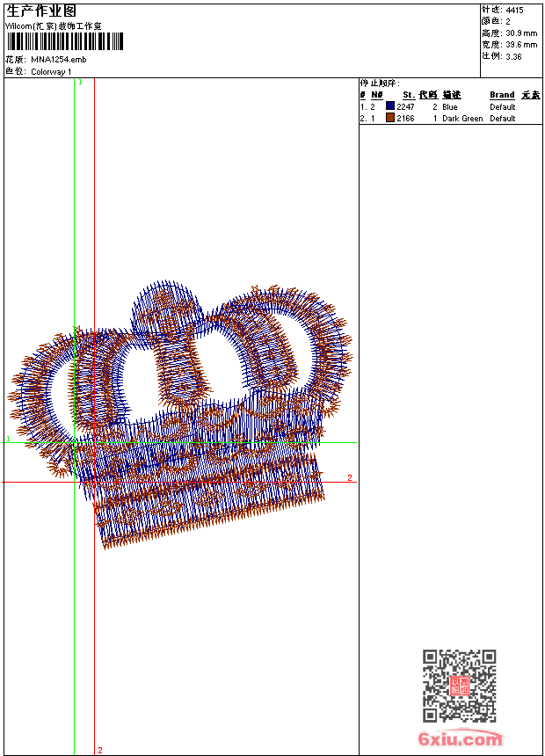Click the green marker 1 atop vertical guide

(x=80, y=82)
